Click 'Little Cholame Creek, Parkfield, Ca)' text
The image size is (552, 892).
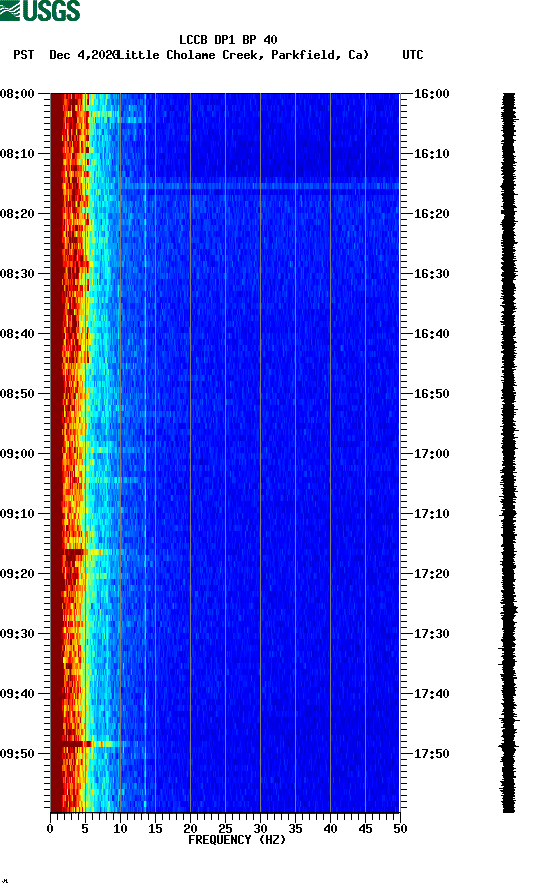243,55
